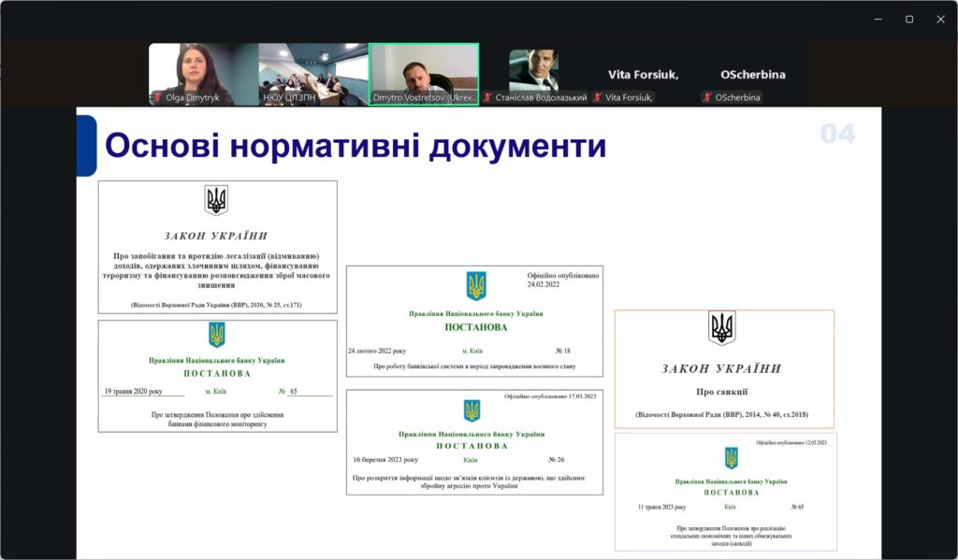Click the slide number 04
The height and width of the screenshot is (560, 958).
pyautogui.click(x=837, y=135)
